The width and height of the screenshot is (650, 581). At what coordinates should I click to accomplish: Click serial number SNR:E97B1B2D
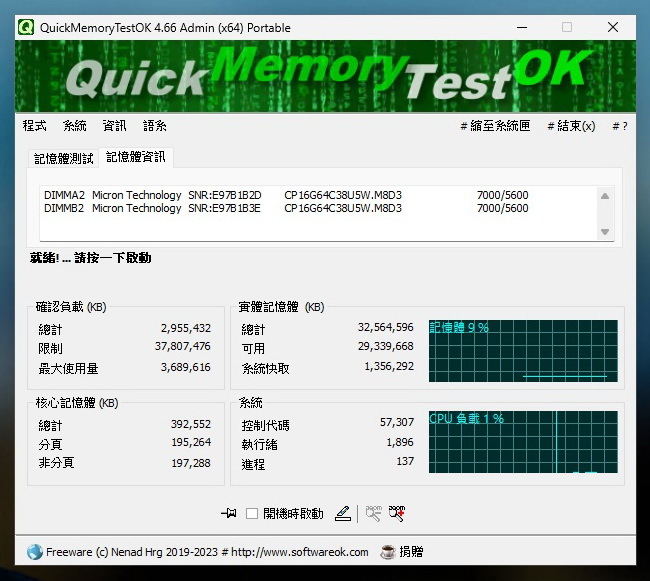coord(225,195)
